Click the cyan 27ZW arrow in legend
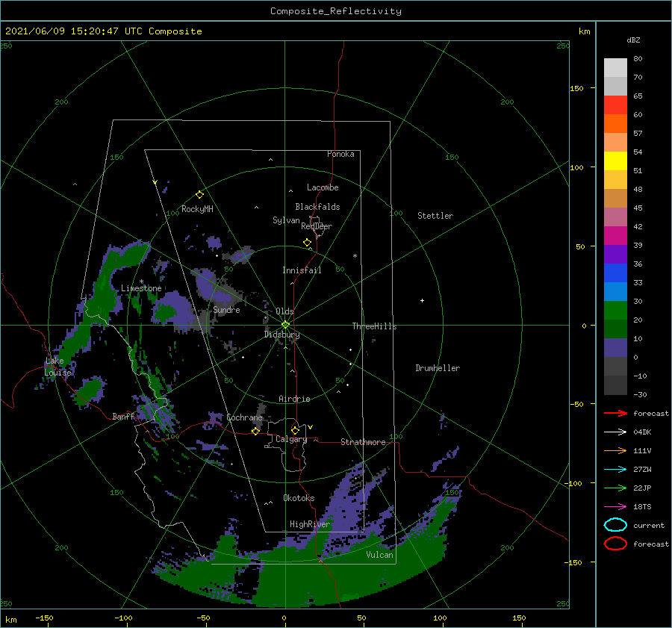Screen dimensions: 672x628 615,470
